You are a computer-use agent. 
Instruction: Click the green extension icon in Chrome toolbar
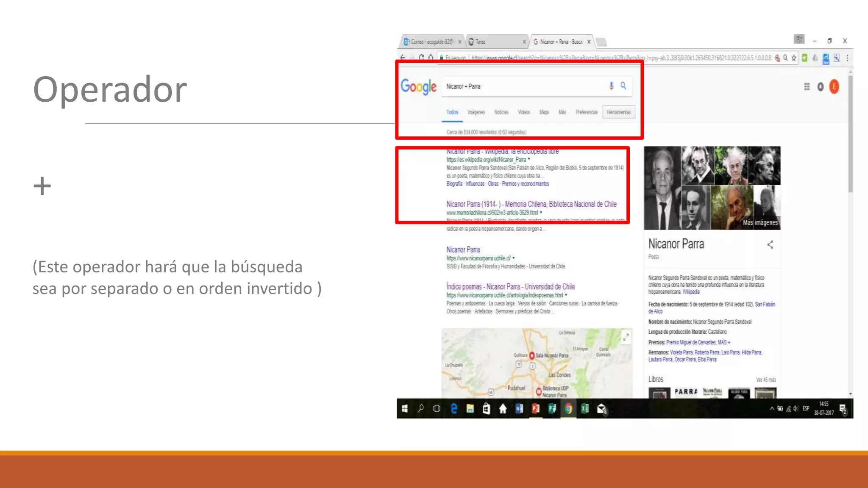click(804, 58)
